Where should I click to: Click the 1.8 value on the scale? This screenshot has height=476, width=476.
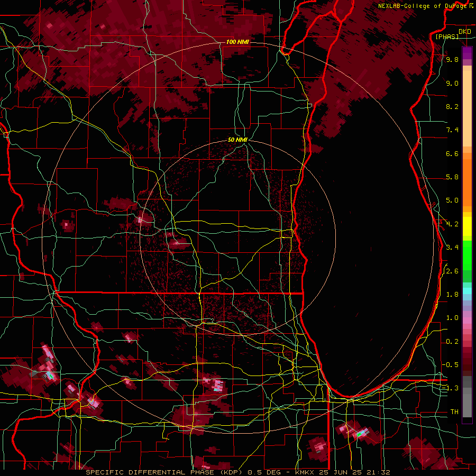(452, 295)
